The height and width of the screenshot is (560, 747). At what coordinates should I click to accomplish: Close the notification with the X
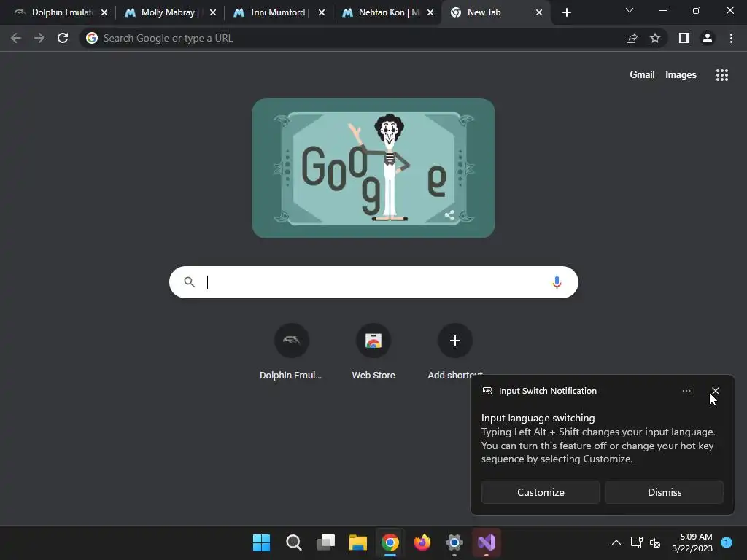pyautogui.click(x=715, y=391)
